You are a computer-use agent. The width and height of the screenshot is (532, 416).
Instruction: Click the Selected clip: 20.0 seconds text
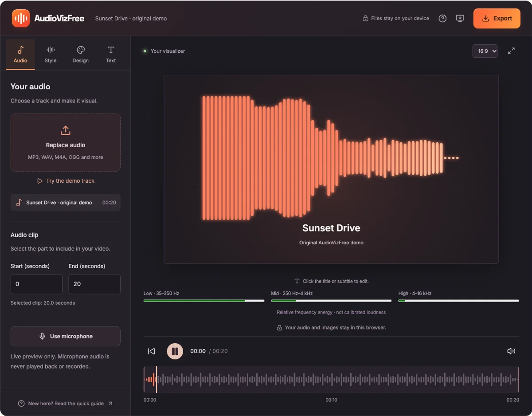coord(43,303)
